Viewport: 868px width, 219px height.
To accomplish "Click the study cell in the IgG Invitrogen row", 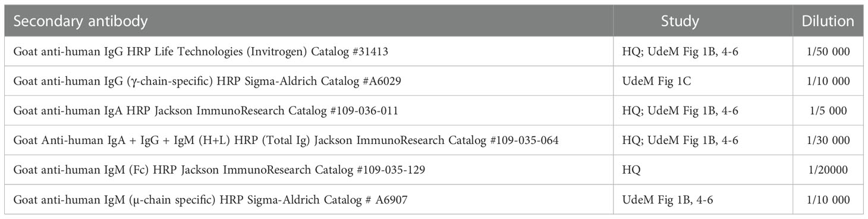I will [x=703, y=52].
